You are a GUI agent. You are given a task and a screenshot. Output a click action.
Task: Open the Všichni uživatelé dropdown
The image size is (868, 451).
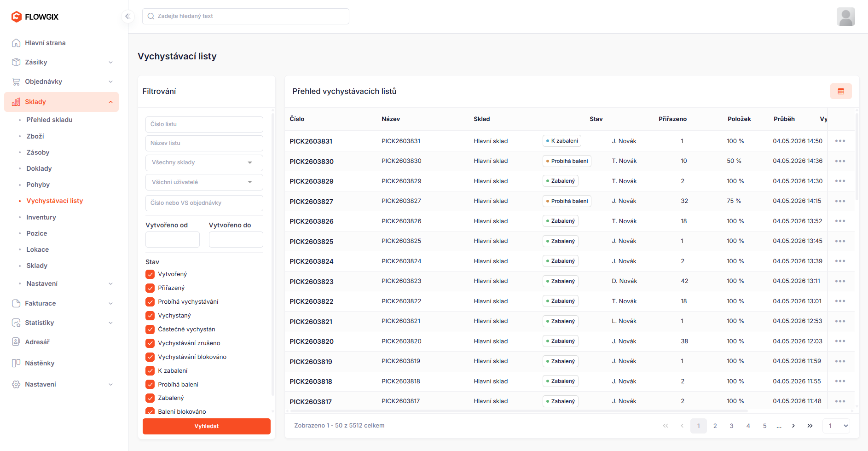204,182
